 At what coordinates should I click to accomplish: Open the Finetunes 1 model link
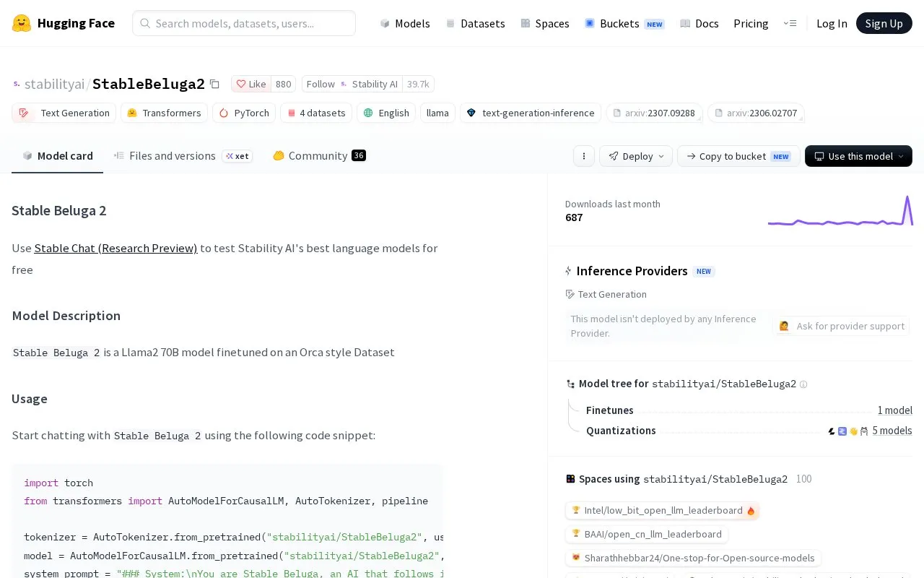point(894,410)
